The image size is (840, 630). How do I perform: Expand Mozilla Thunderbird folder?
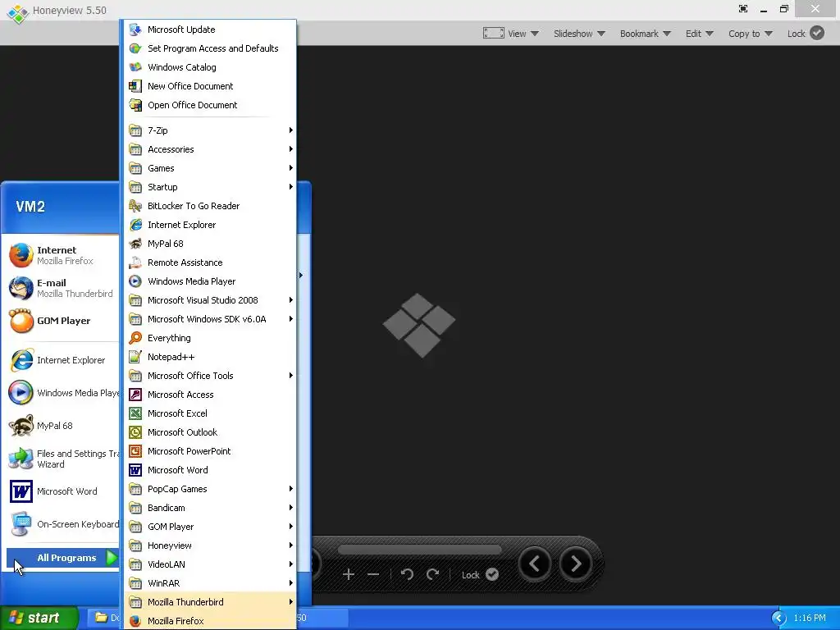click(x=210, y=601)
